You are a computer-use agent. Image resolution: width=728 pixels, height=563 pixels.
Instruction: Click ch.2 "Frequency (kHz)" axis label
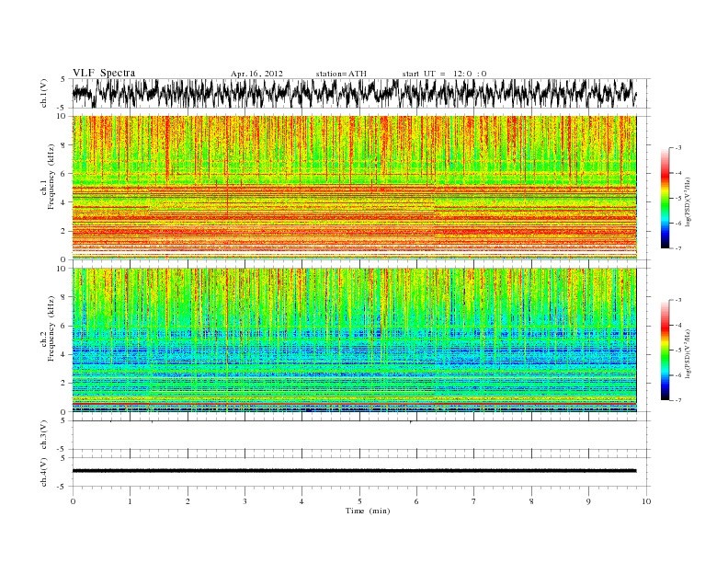pos(51,329)
